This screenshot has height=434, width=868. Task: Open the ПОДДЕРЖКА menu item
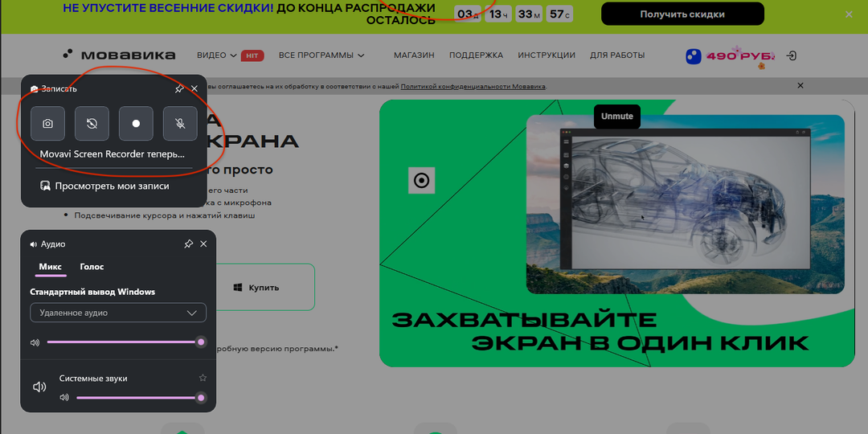pos(476,55)
